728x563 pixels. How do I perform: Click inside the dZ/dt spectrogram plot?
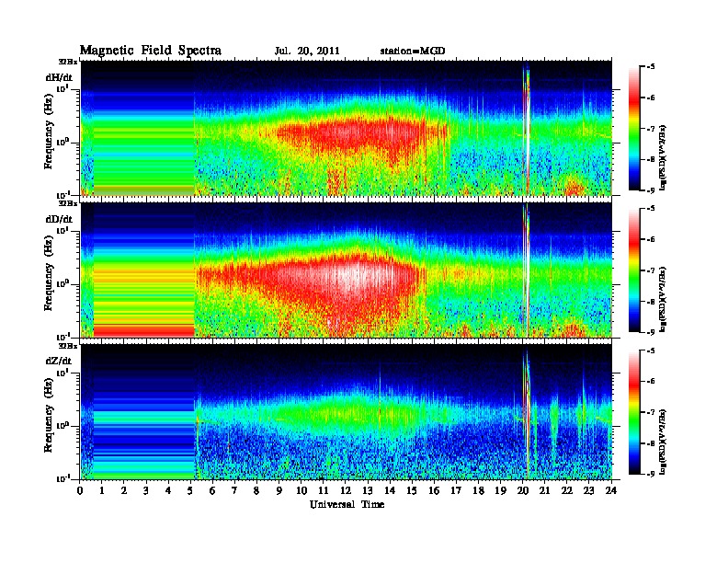pos(346,412)
